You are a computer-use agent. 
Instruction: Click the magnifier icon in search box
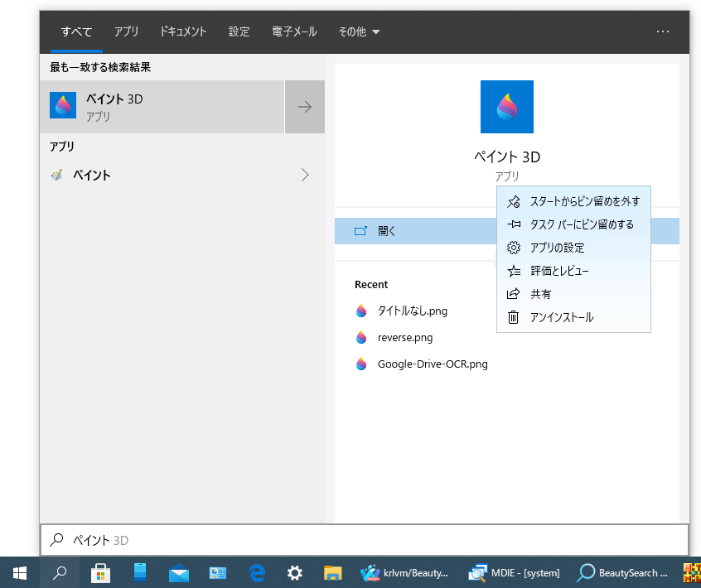[56, 540]
